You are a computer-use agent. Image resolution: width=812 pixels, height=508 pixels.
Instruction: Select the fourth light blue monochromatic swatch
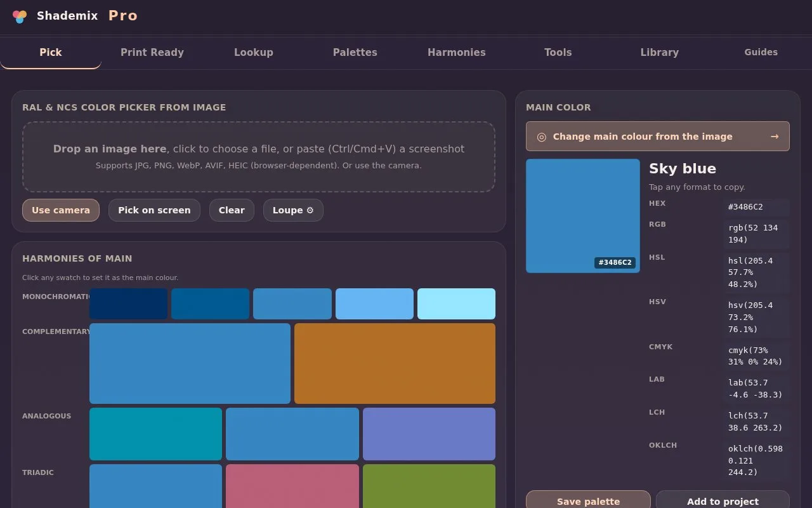[374, 304]
